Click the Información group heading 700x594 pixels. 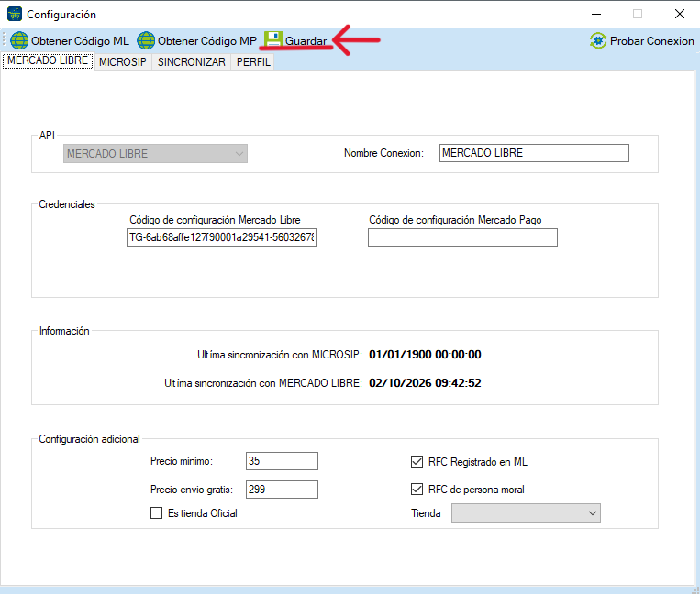tap(64, 330)
